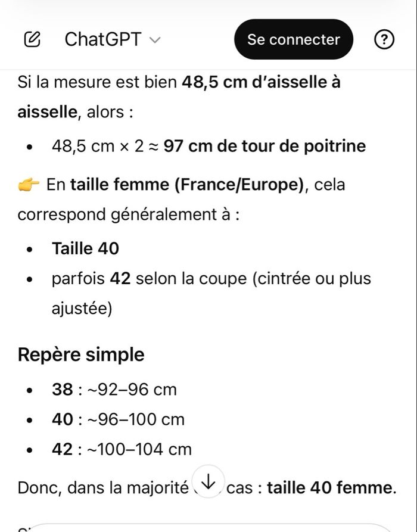Click the Repère simple heading
This screenshot has height=532, width=417.
[x=81, y=354]
